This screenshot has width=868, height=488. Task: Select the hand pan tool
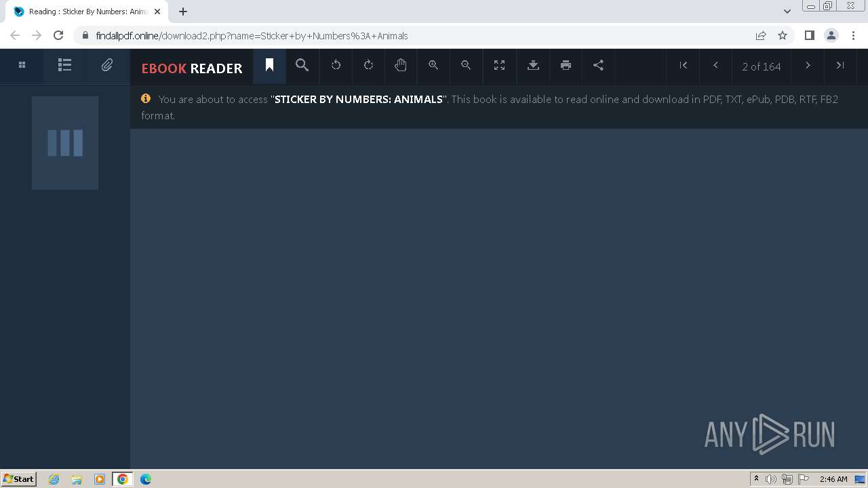click(401, 65)
